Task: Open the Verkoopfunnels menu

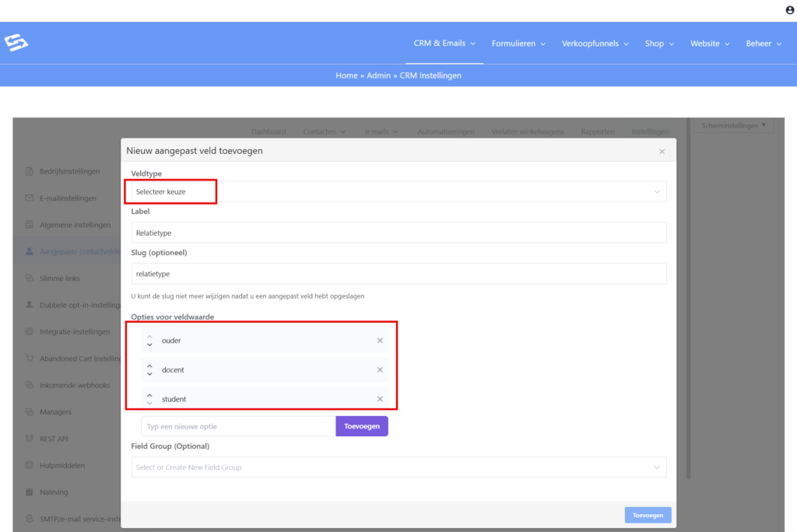Action: [x=595, y=44]
